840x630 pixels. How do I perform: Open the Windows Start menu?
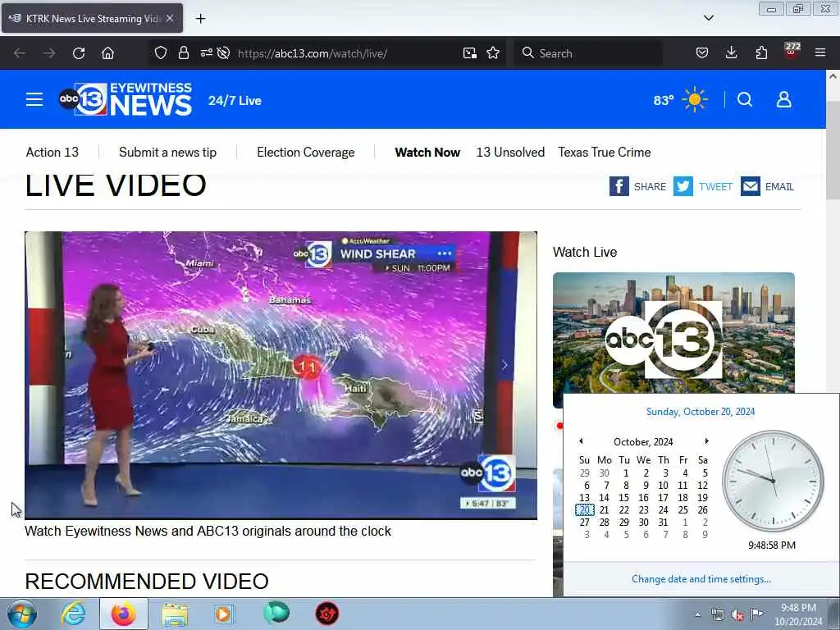[x=22, y=614]
